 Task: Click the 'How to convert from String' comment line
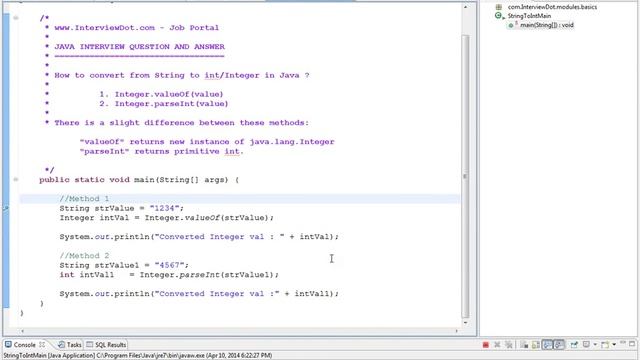coord(182,76)
